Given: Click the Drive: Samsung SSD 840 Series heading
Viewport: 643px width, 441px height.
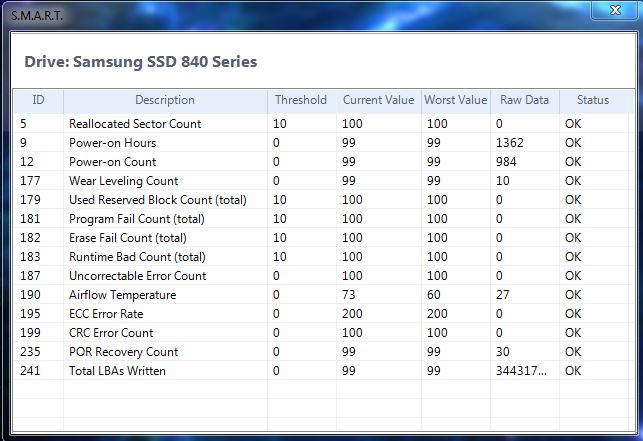Looking at the screenshot, I should pyautogui.click(x=141, y=62).
